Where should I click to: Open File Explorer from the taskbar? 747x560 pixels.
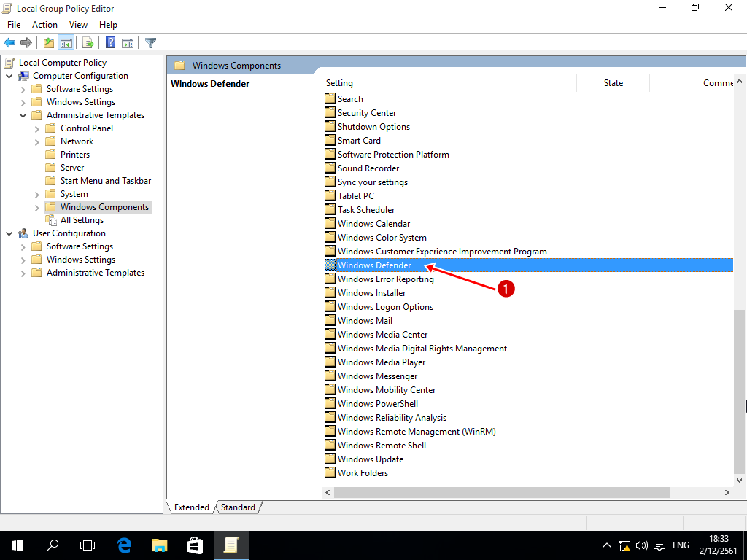point(160,545)
